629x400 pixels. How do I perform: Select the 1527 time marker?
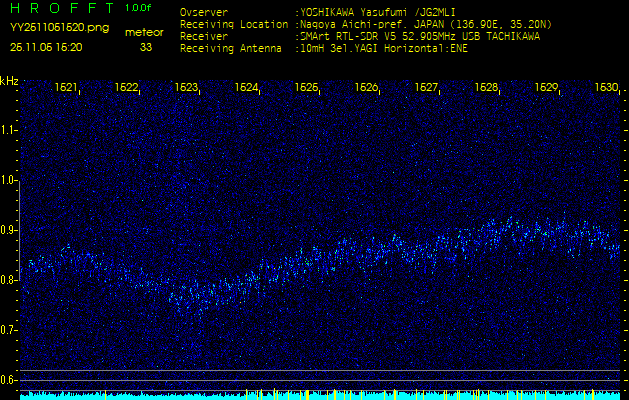point(426,88)
